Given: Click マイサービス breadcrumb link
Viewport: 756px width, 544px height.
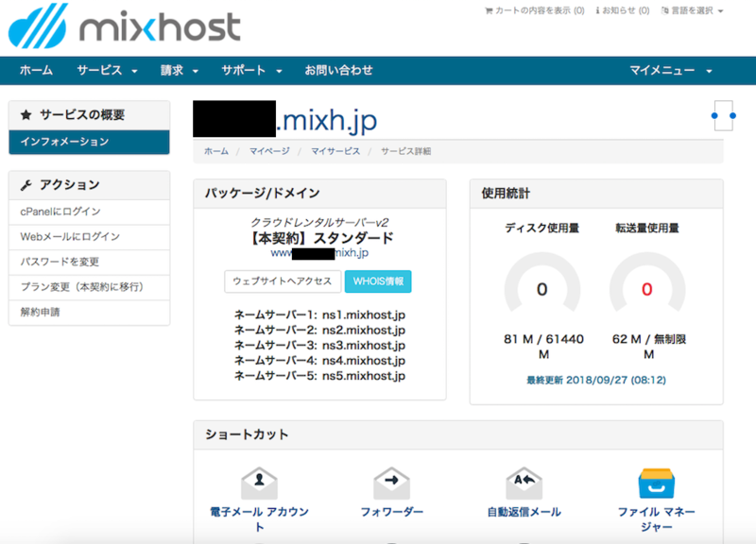Looking at the screenshot, I should pyautogui.click(x=335, y=151).
